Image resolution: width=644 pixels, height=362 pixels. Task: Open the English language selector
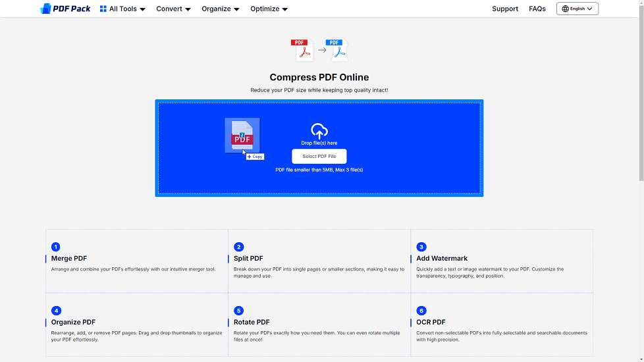click(577, 9)
